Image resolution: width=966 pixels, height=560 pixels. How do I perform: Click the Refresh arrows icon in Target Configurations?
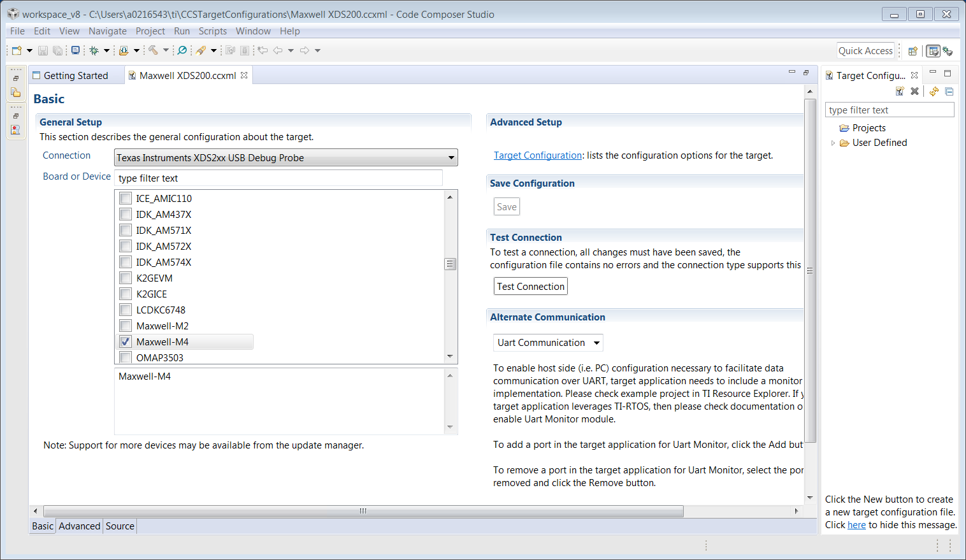(934, 91)
